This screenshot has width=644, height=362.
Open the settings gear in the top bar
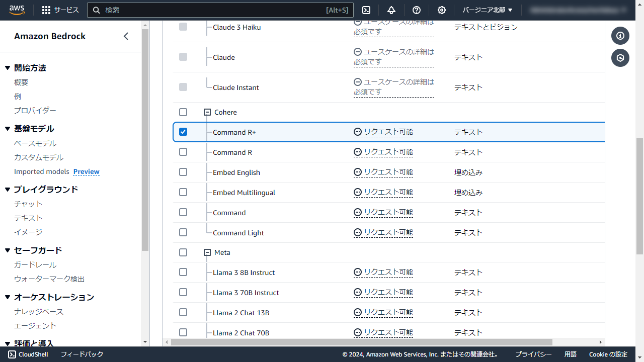[x=442, y=10]
